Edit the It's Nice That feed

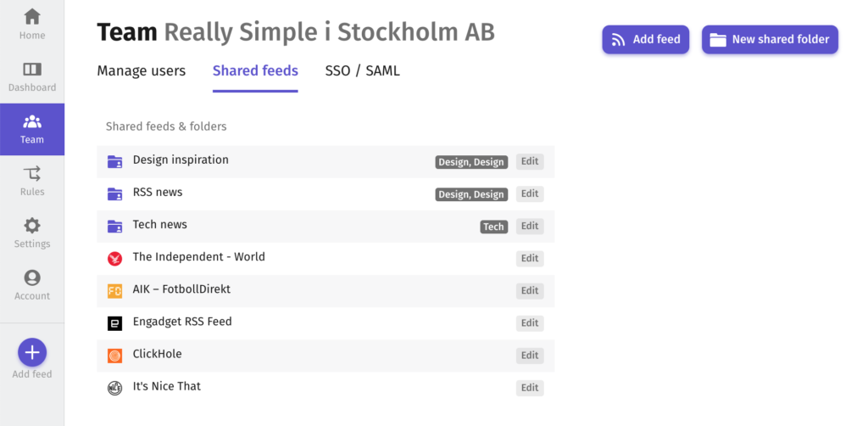530,388
